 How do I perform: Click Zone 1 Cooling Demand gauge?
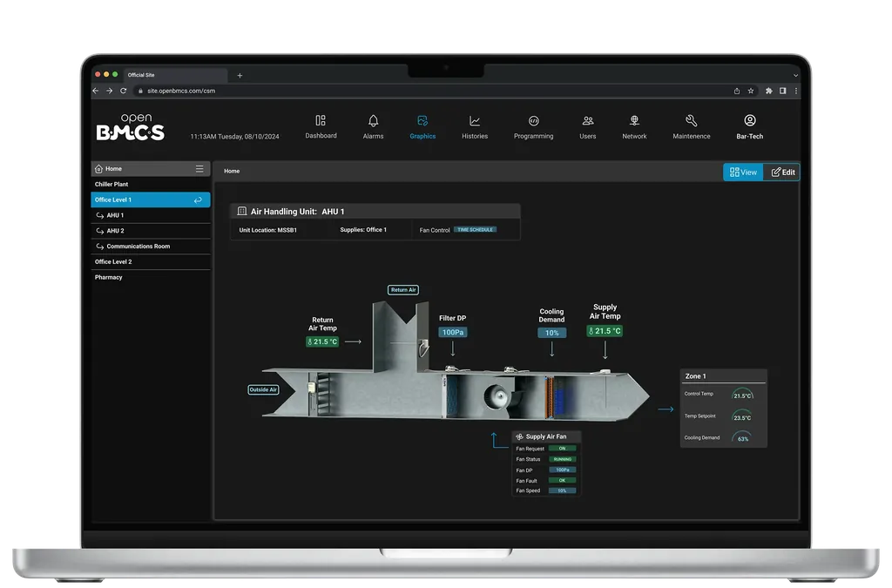point(742,437)
